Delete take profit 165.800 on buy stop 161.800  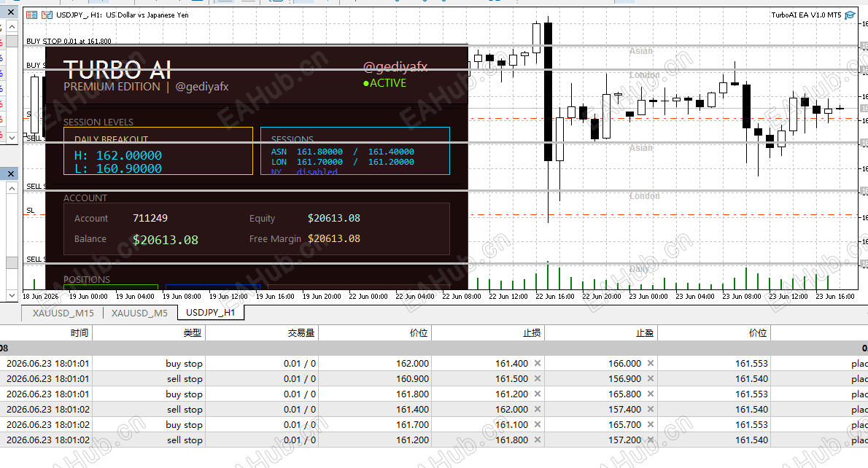[x=651, y=394]
